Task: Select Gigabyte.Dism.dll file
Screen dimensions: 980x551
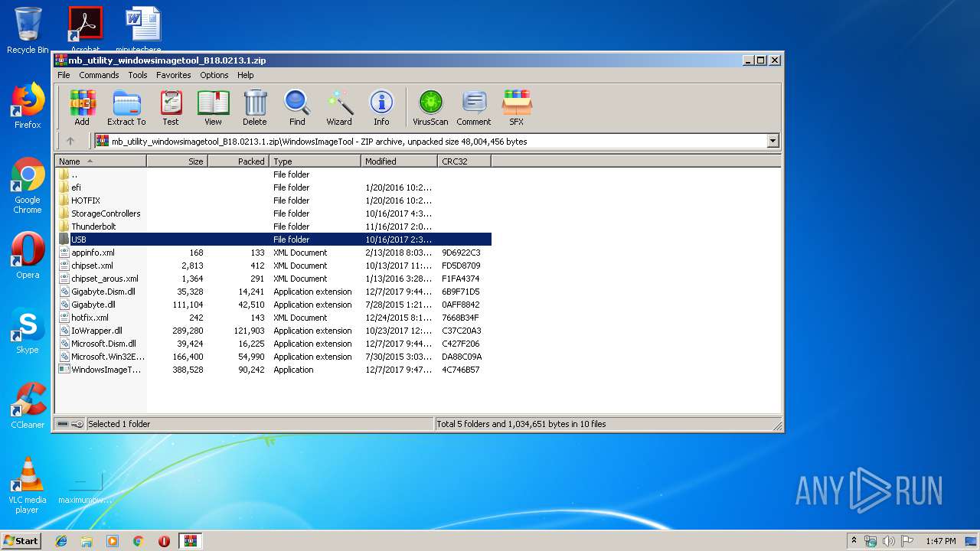Action: click(273, 292)
